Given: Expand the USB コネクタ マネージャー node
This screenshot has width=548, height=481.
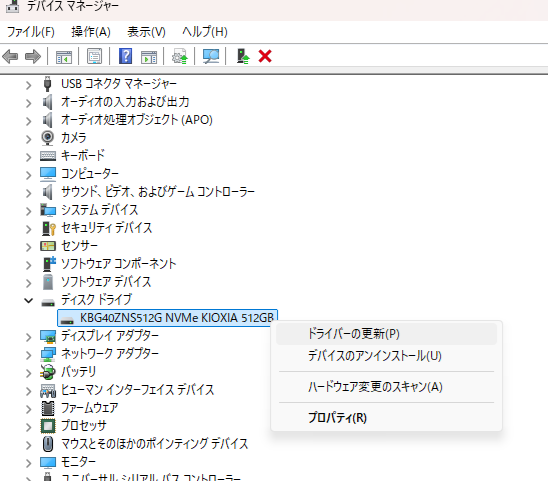Looking at the screenshot, I should point(29,85).
